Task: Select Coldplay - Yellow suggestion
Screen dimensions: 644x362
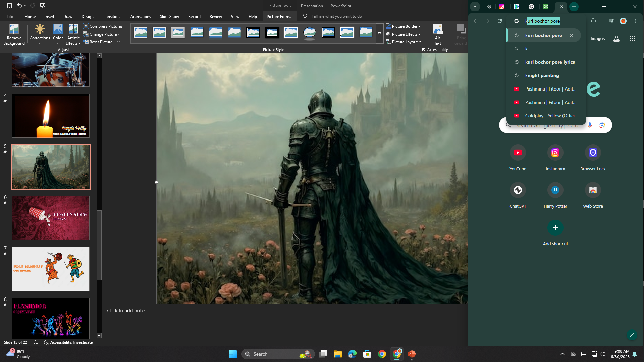Action: click(547, 116)
